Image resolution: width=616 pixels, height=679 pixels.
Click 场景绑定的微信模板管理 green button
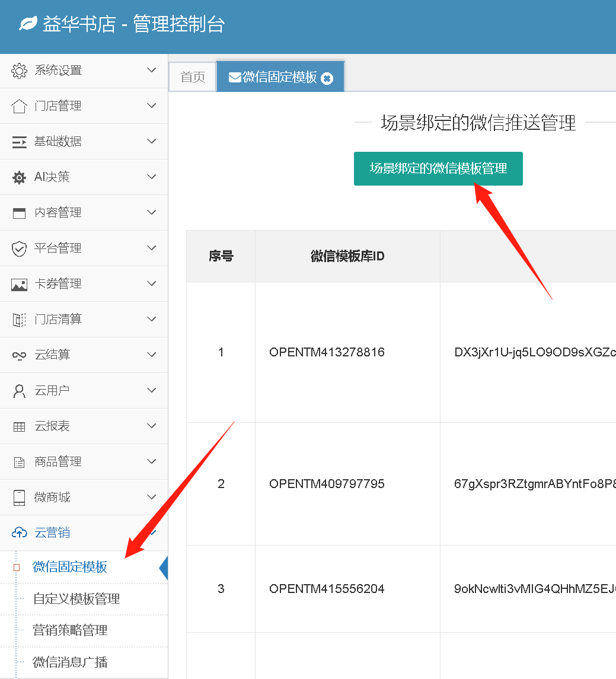tap(438, 169)
